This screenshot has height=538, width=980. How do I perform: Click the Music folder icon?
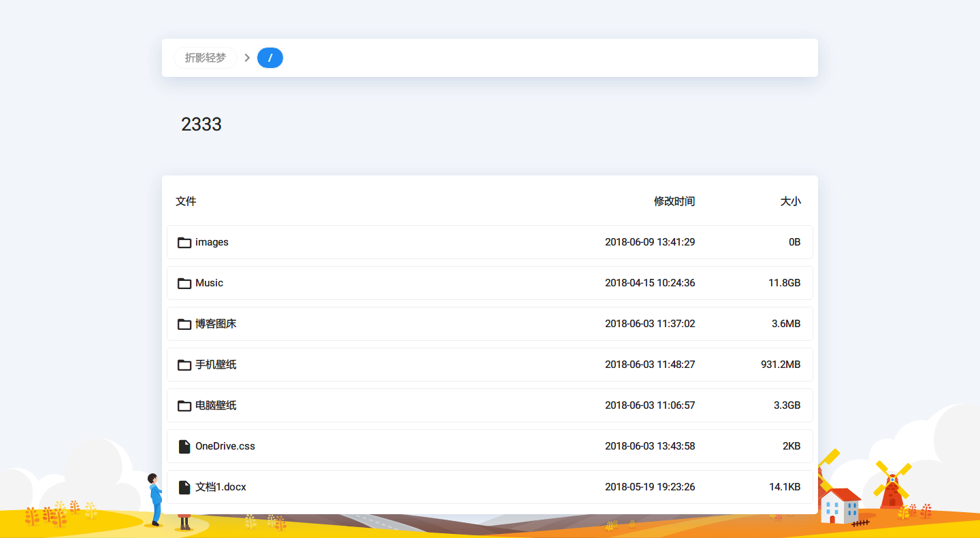pyautogui.click(x=184, y=283)
